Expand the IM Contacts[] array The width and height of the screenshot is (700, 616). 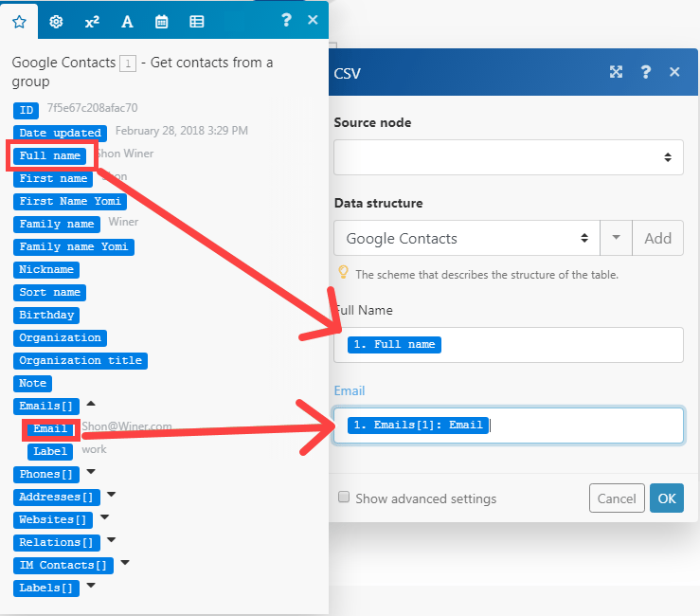click(x=125, y=563)
